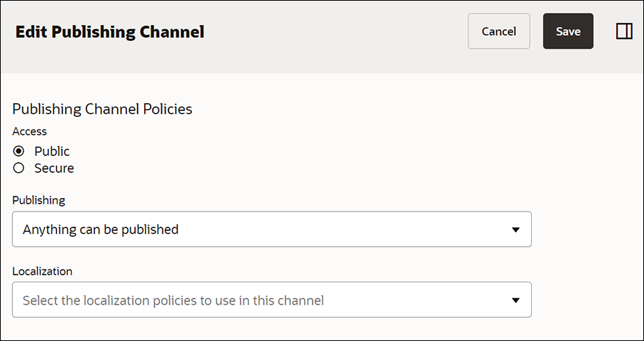Click empty space right of Publishing dropdown
The width and height of the screenshot is (644, 341).
[x=585, y=229]
